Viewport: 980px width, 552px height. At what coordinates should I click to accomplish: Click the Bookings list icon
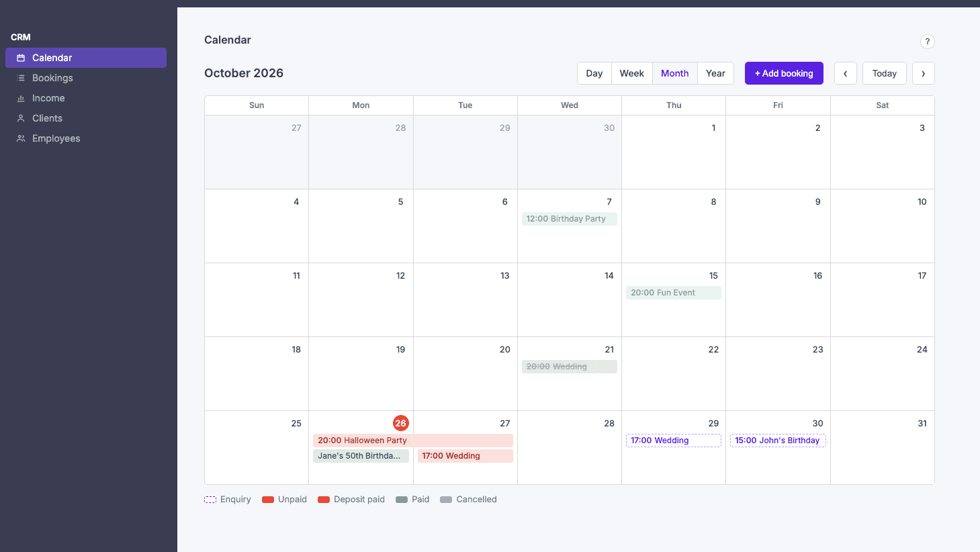21,78
